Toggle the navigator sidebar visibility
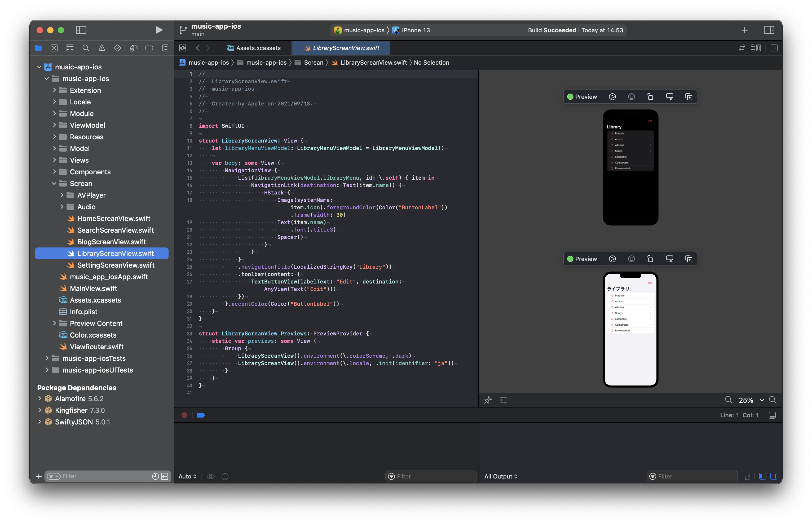The width and height of the screenshot is (812, 523). click(x=81, y=30)
